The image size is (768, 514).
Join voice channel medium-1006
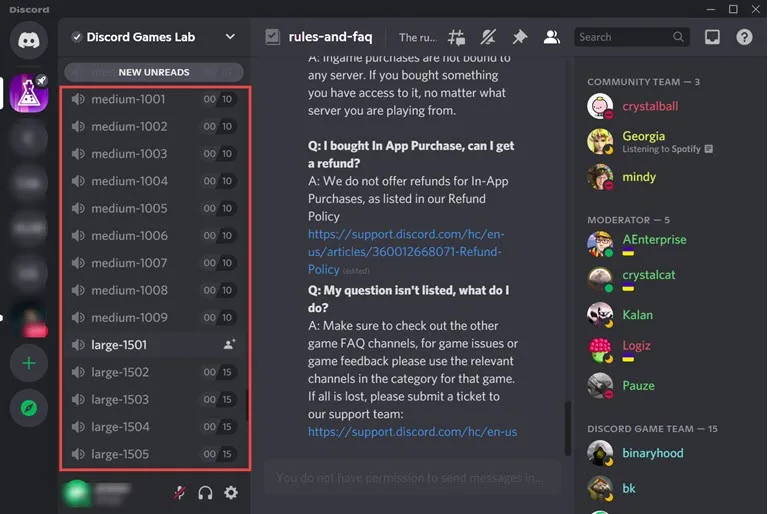(x=154, y=236)
